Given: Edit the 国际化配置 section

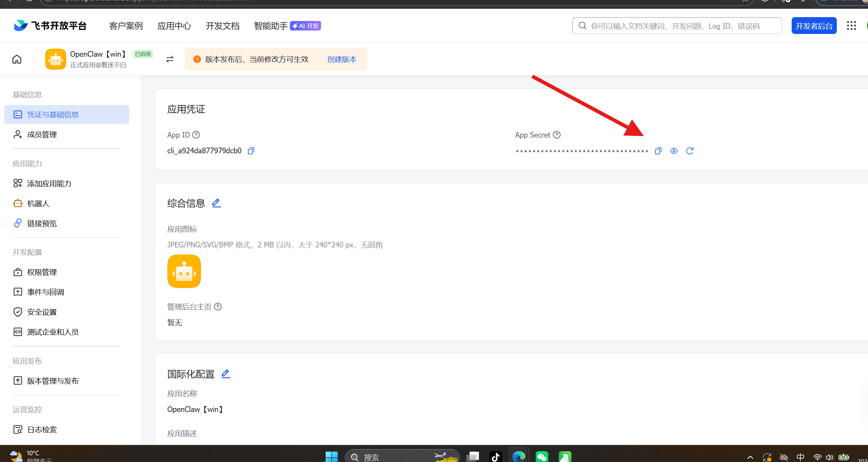Looking at the screenshot, I should click(226, 374).
